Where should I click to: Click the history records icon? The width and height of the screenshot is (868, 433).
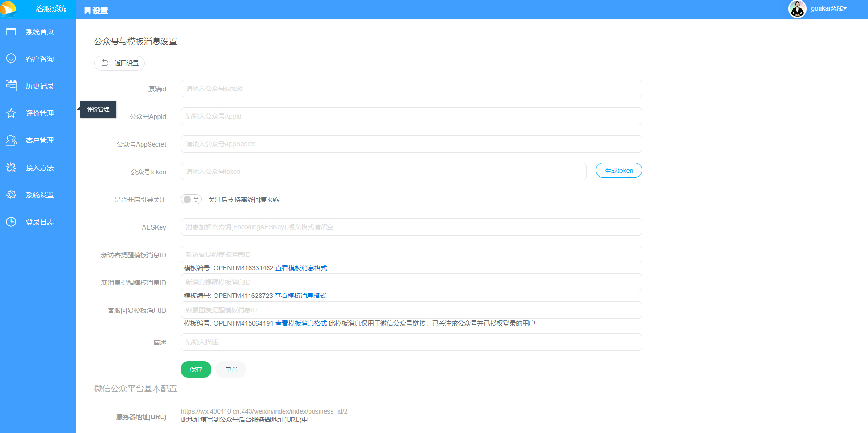(11, 86)
